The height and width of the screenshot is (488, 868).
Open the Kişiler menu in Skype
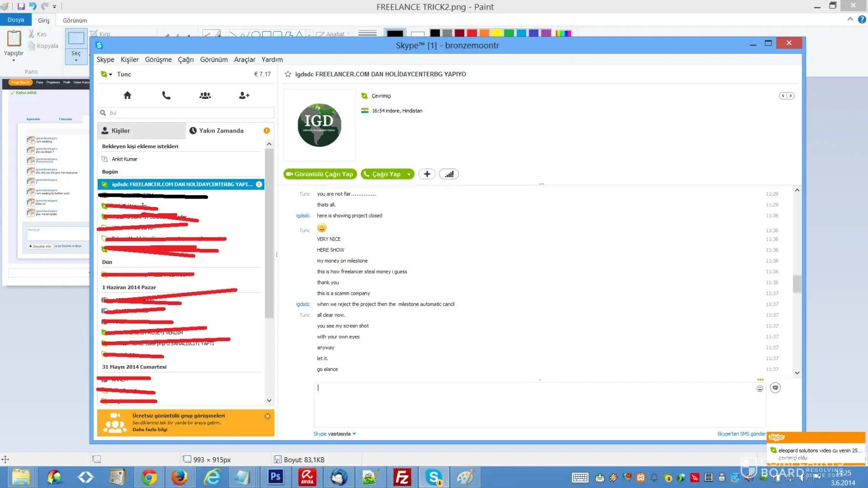click(x=130, y=60)
